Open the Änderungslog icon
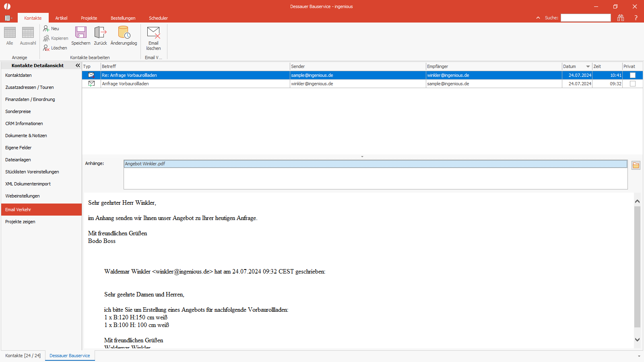 coord(124,32)
